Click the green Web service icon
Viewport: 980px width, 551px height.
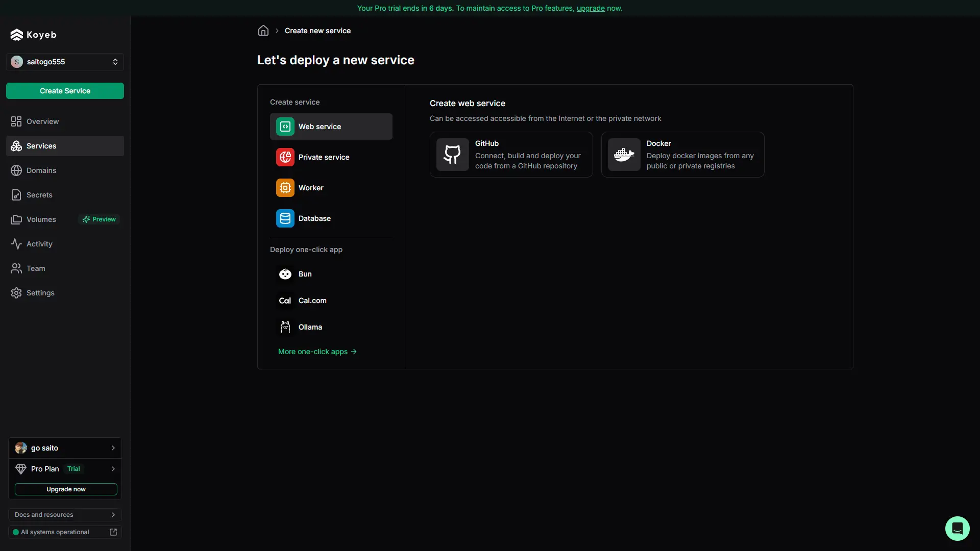coord(285,127)
